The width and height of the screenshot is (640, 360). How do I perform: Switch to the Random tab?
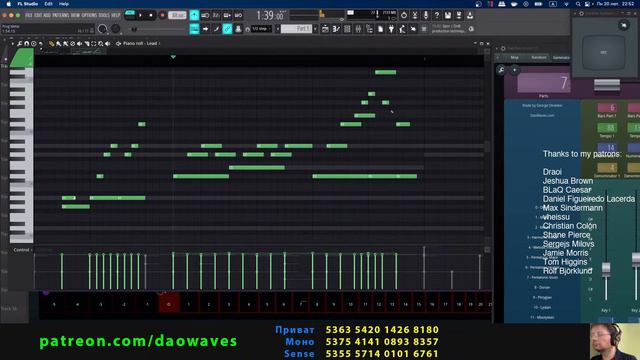[x=538, y=58]
